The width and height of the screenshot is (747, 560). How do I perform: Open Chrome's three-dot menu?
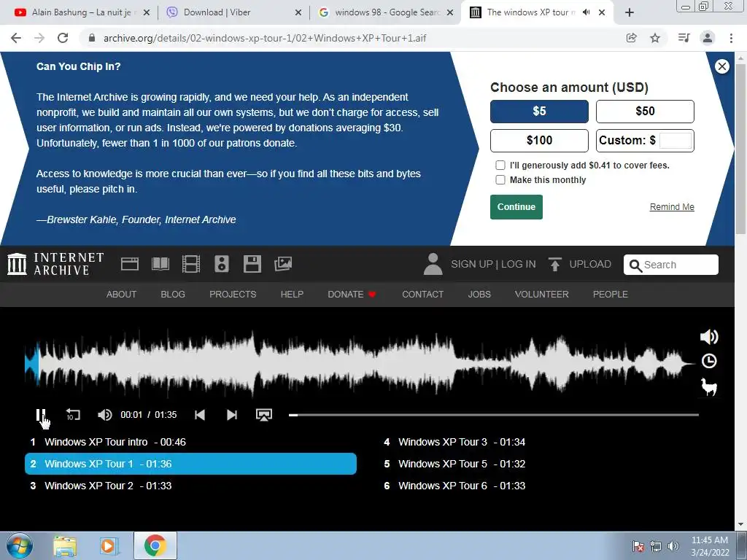click(x=731, y=38)
